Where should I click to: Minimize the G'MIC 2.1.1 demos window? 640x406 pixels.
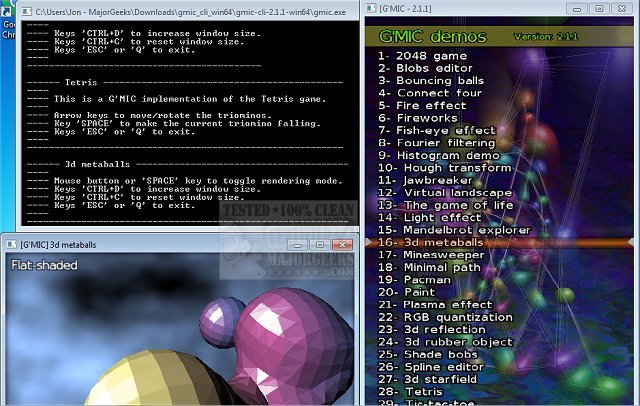click(x=577, y=9)
